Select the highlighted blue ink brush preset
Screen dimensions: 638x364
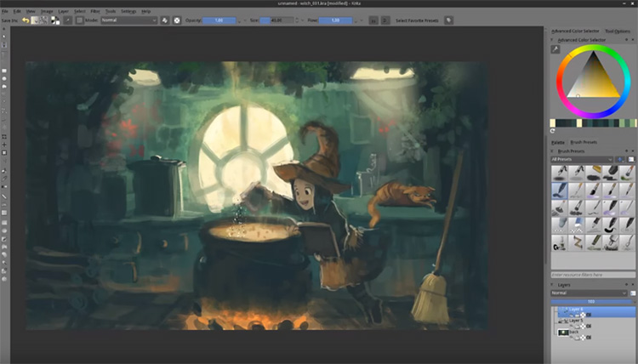click(560, 190)
